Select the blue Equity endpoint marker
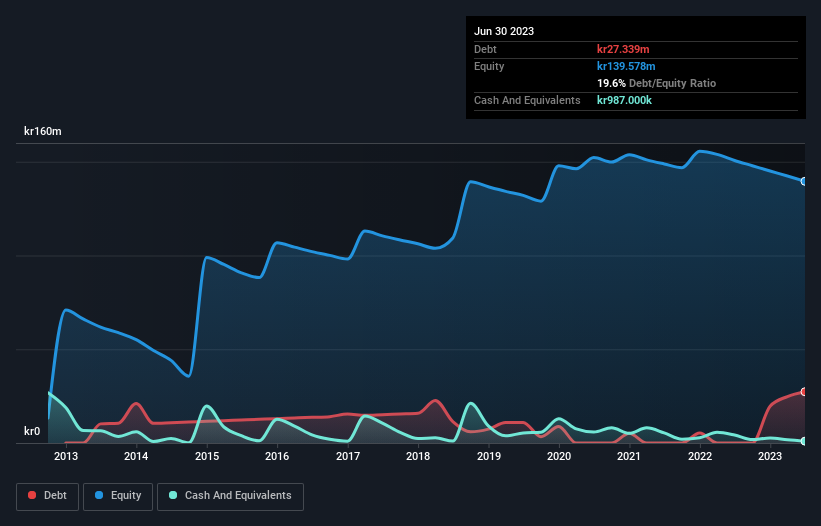821x526 pixels. (804, 181)
